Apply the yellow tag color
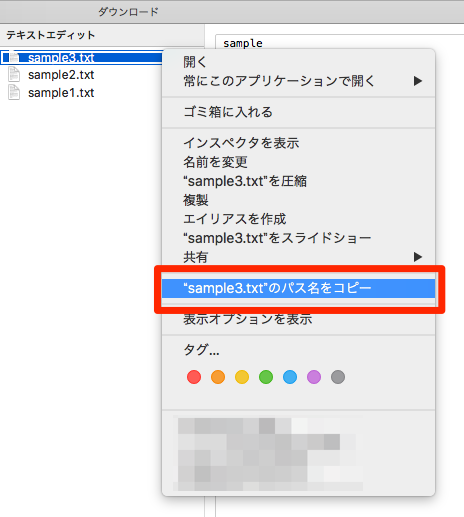 [x=242, y=377]
